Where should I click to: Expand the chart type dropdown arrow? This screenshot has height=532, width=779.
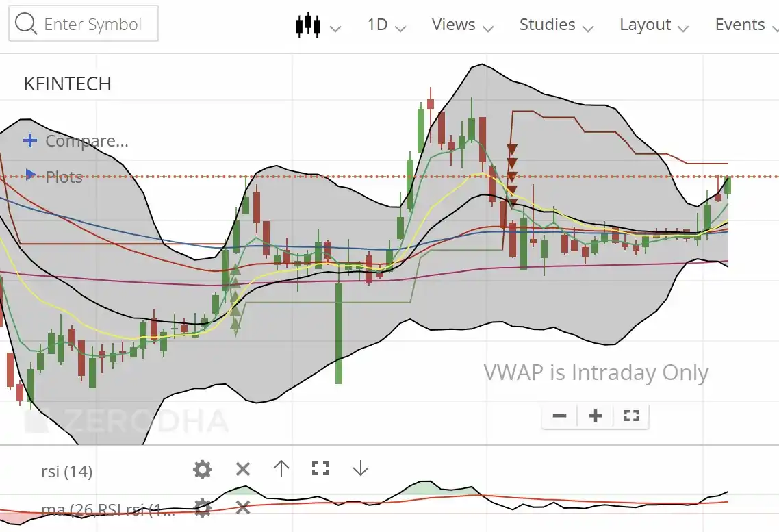click(x=335, y=28)
